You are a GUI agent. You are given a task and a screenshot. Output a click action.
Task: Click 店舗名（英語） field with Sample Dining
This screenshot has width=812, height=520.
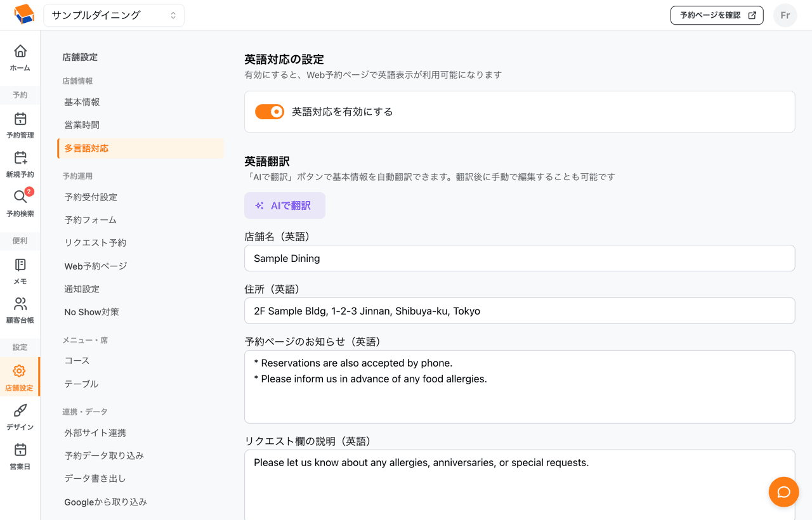[x=520, y=258]
